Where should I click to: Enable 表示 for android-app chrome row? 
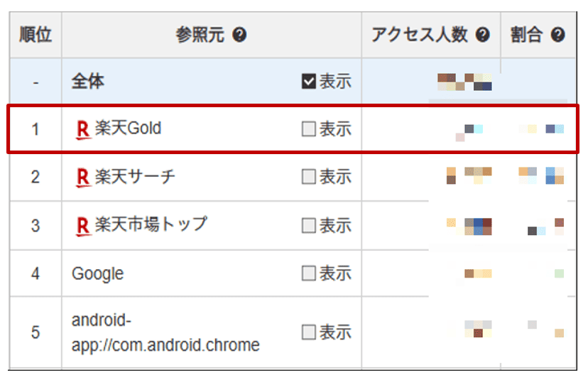pyautogui.click(x=308, y=332)
